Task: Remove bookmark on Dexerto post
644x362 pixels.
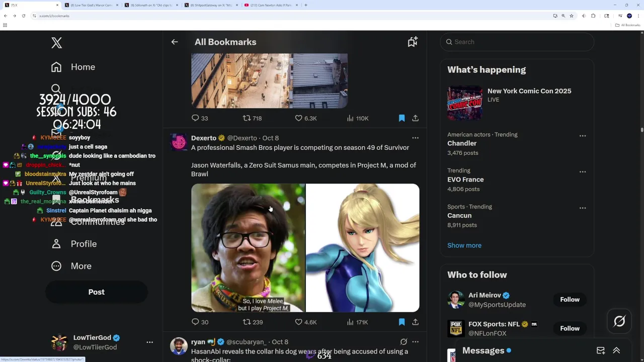Action: pyautogui.click(x=401, y=322)
